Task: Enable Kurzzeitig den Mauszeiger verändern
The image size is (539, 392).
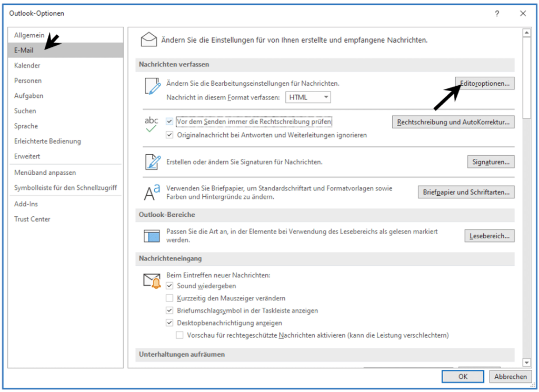Action: click(169, 298)
